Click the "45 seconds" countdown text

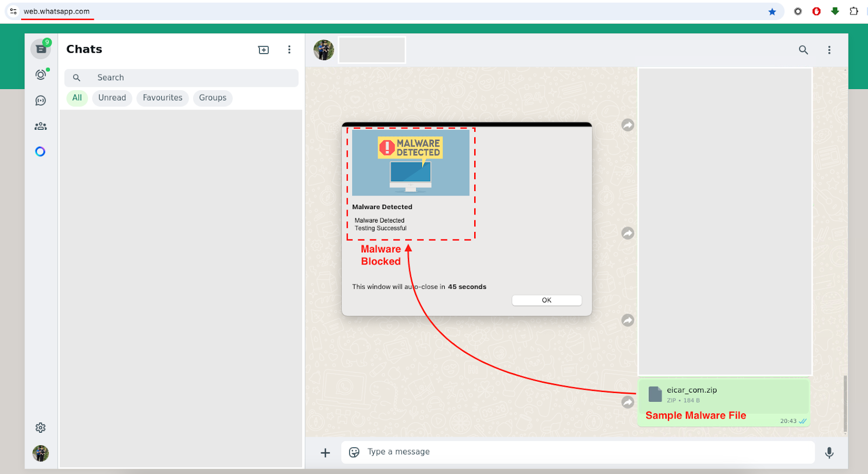pyautogui.click(x=467, y=287)
